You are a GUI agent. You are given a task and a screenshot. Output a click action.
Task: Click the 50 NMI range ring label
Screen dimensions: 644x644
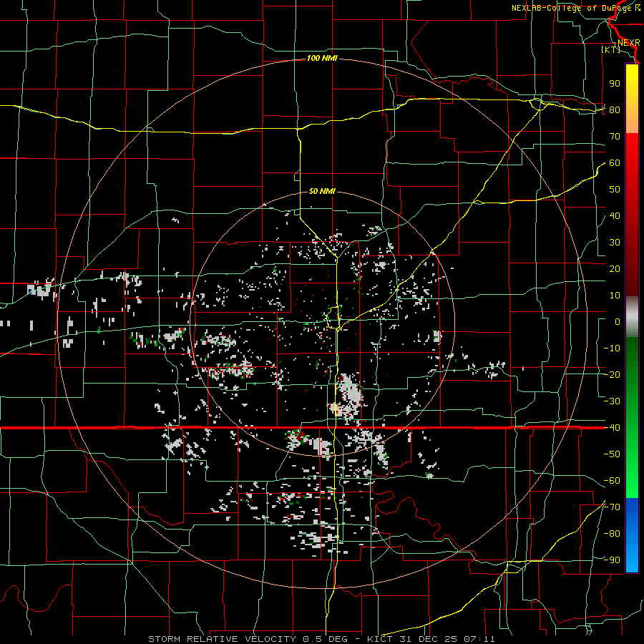[x=322, y=191]
